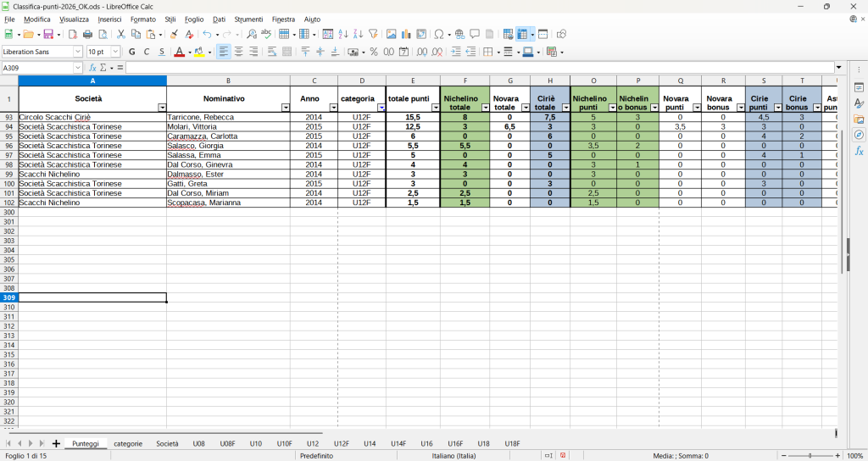Open the AutoFilter tool
The width and height of the screenshot is (868, 461).
373,35
